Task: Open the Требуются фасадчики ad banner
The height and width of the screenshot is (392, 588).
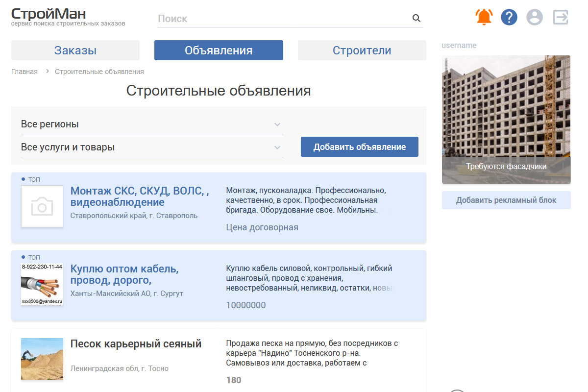Action: pyautogui.click(x=506, y=120)
